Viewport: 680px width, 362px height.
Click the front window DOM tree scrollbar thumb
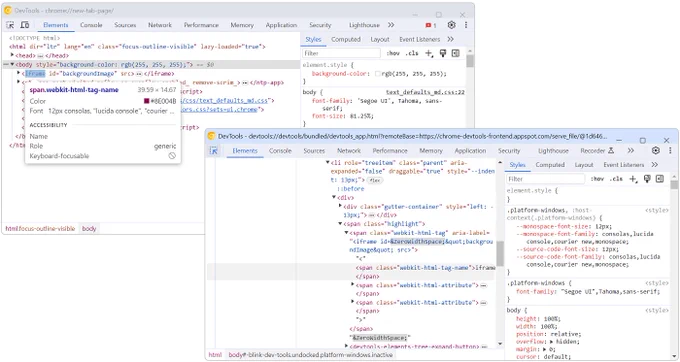point(500,254)
